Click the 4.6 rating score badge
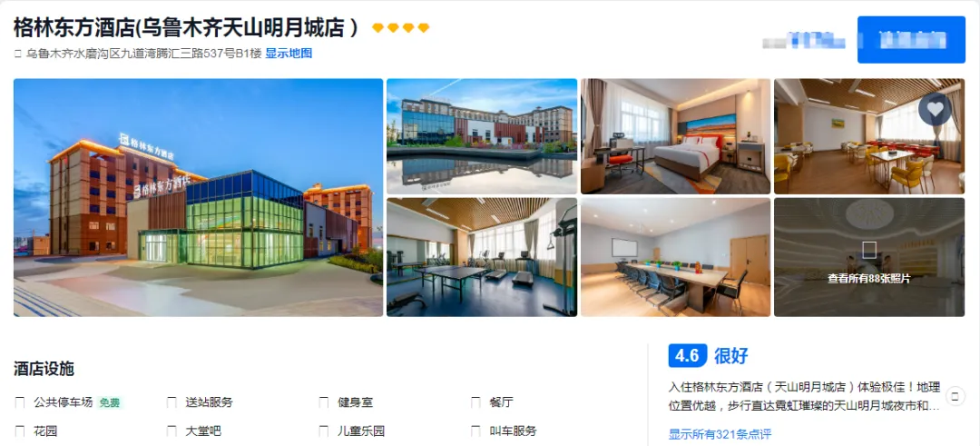The image size is (980, 446). pyautogui.click(x=688, y=356)
